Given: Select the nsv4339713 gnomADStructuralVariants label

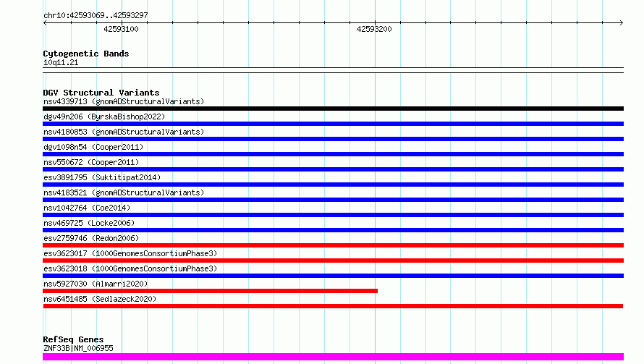Looking at the screenshot, I should pyautogui.click(x=124, y=101).
